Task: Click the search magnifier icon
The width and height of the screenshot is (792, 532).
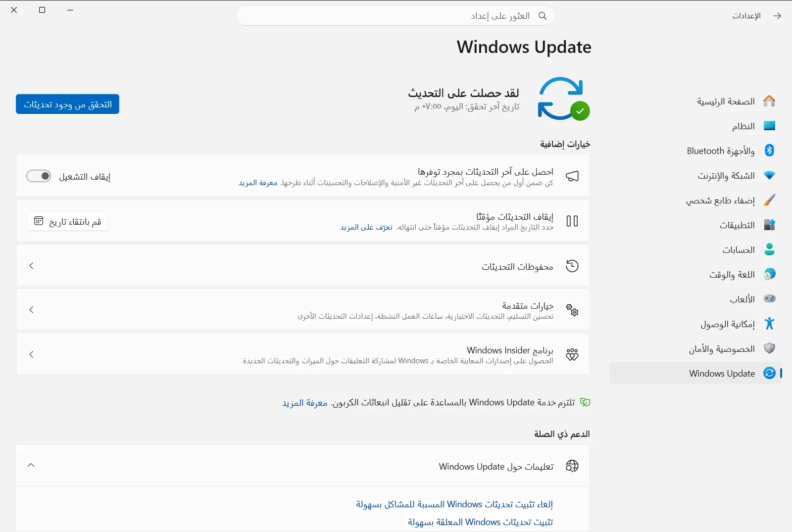Action: tap(543, 16)
